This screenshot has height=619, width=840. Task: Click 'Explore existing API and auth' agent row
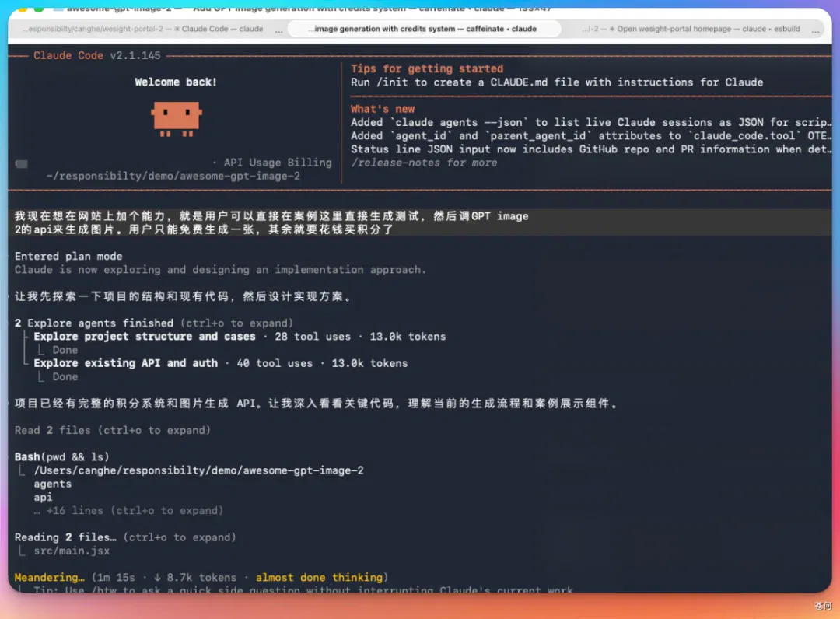coord(221,363)
